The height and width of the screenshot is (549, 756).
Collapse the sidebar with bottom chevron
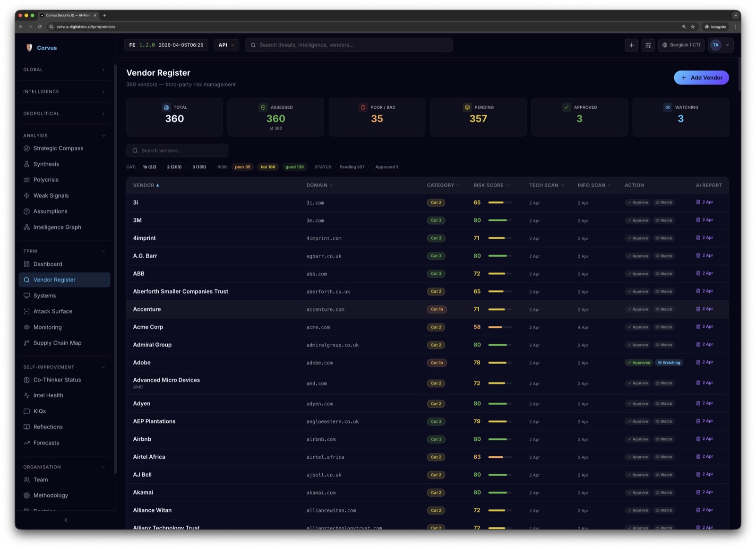pyautogui.click(x=66, y=520)
